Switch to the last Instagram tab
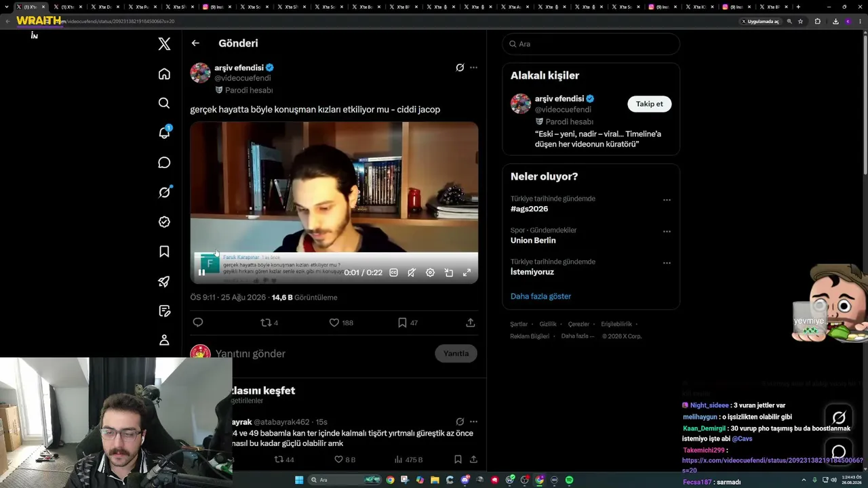The image size is (868, 488). [x=736, y=7]
